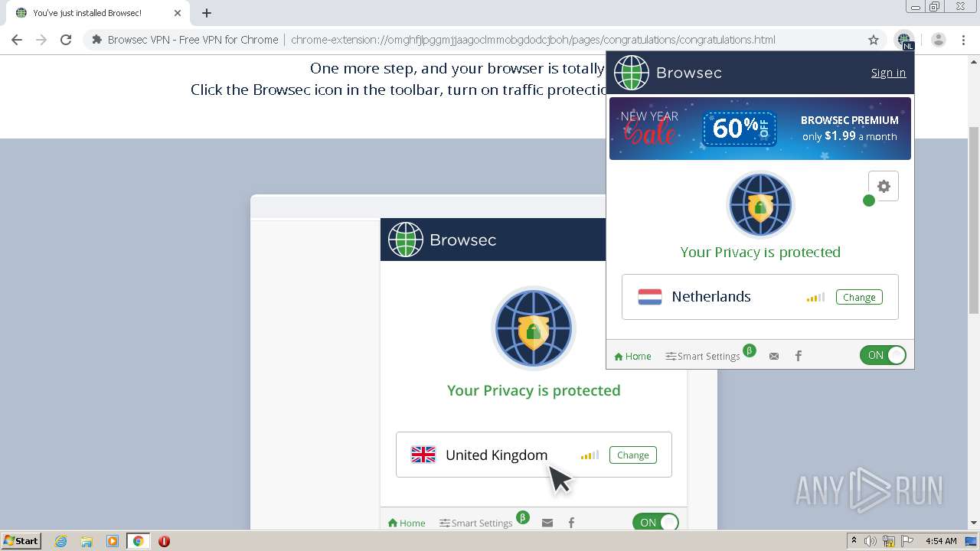Image resolution: width=980 pixels, height=551 pixels.
Task: Click the action center flag in system tray
Action: click(x=906, y=541)
